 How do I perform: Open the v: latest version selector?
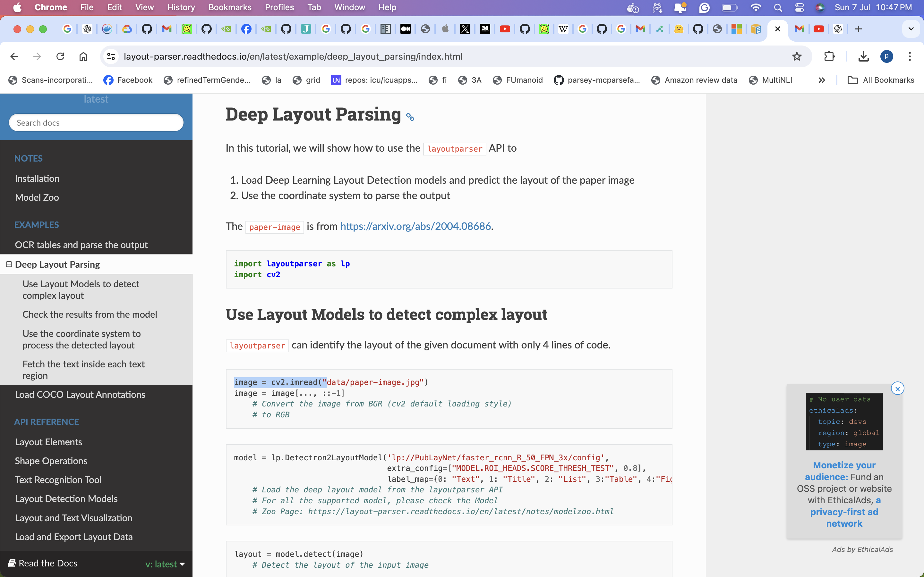tap(165, 564)
